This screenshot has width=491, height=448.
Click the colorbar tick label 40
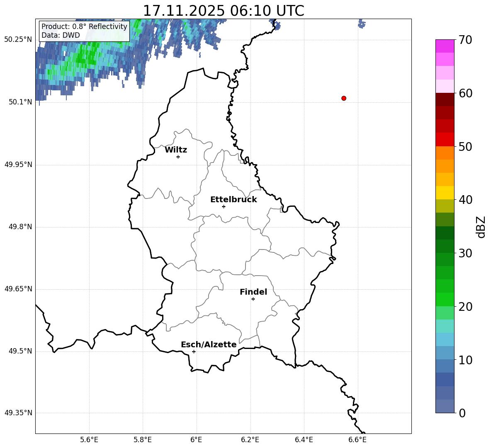(x=465, y=200)
